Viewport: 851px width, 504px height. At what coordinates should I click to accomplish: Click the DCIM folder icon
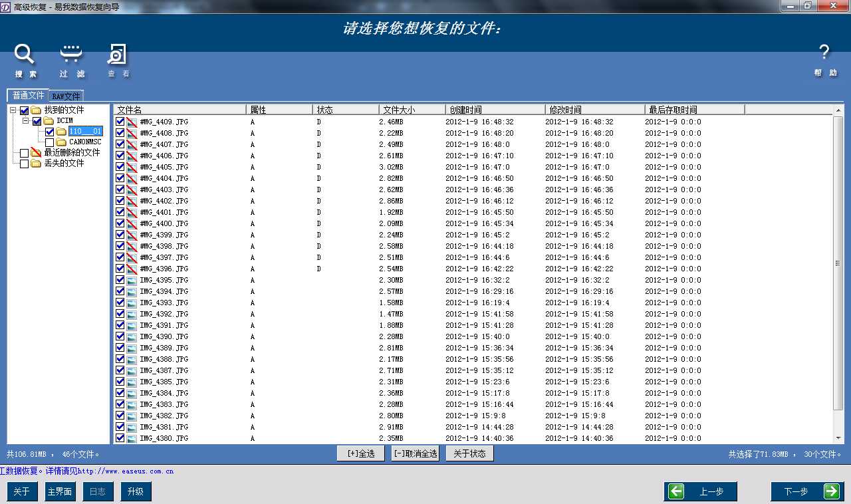[49, 121]
